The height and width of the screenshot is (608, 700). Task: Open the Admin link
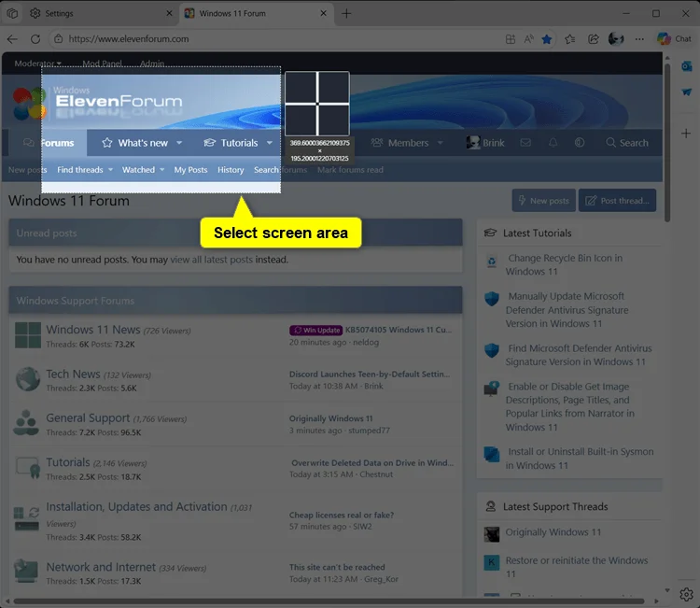(152, 64)
